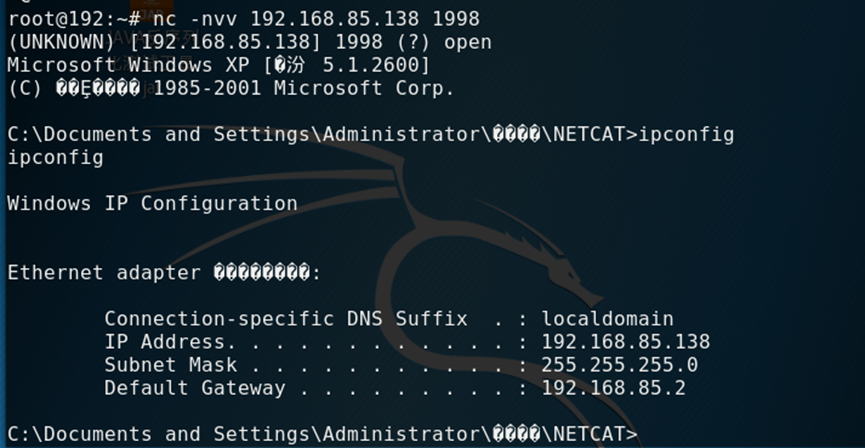Click the IP Address value 192.168.85.138

626,342
